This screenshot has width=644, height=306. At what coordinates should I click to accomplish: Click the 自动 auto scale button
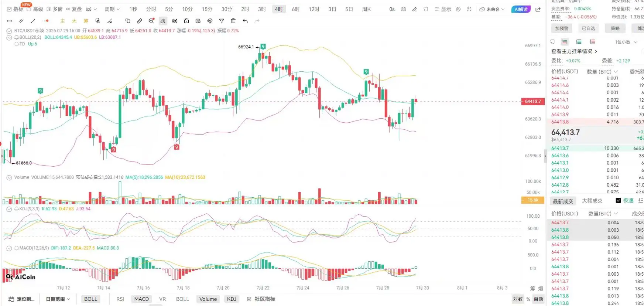pos(538,299)
